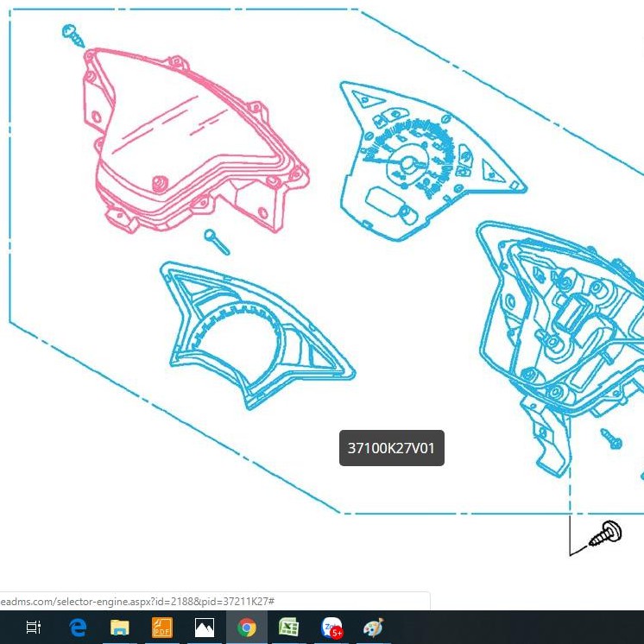
Task: Open Microsoft Excel from the taskbar
Action: click(288, 628)
